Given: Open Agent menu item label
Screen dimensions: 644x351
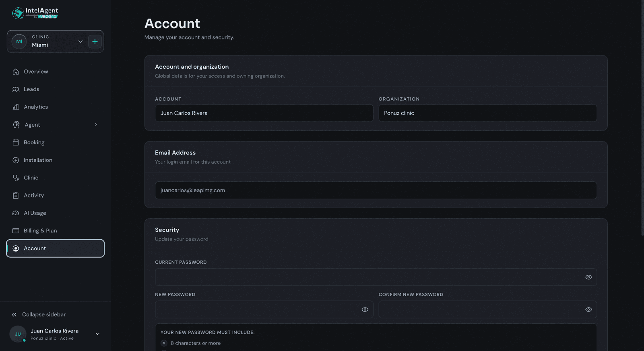Looking at the screenshot, I should tap(32, 125).
